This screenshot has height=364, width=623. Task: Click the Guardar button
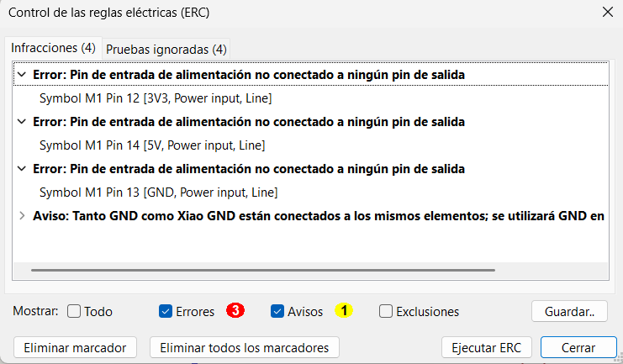(x=570, y=311)
